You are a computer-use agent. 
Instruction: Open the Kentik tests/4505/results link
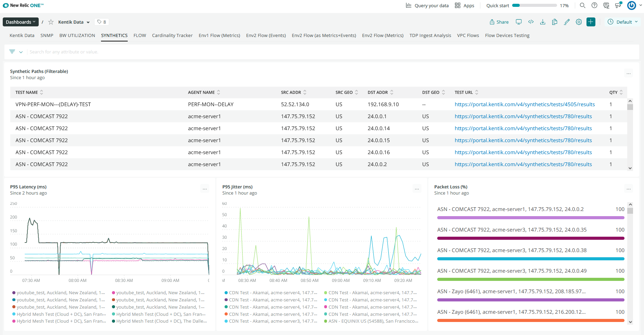pyautogui.click(x=525, y=104)
